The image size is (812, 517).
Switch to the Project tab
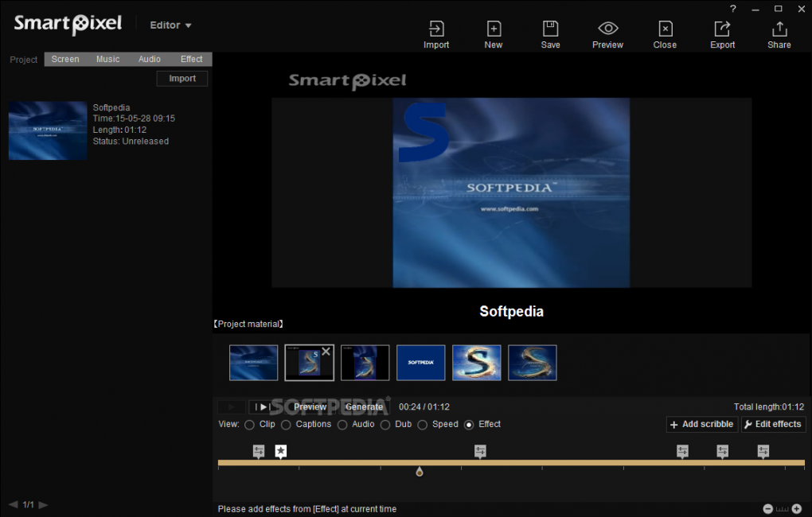tap(23, 60)
